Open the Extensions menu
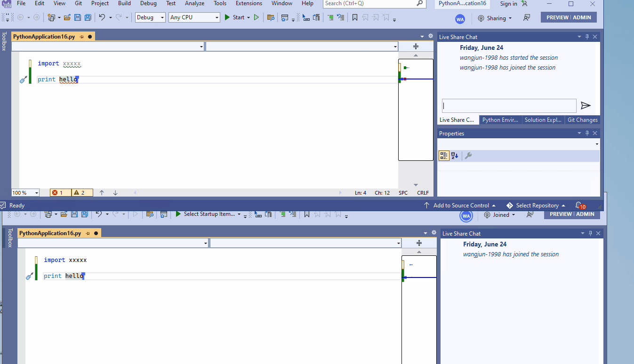634x364 pixels. [249, 3]
